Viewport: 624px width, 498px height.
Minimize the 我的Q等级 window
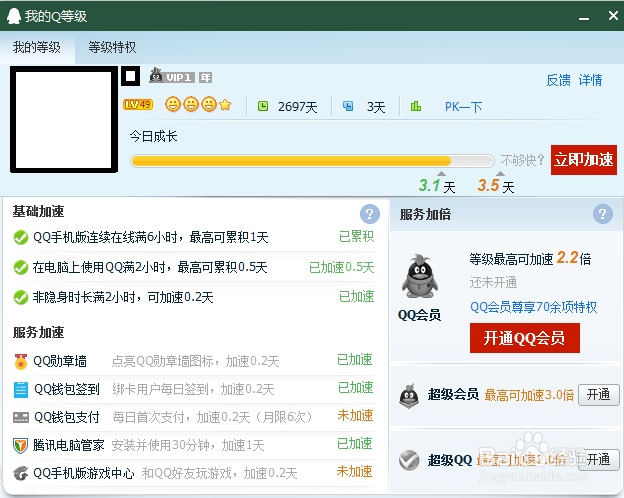coord(584,18)
